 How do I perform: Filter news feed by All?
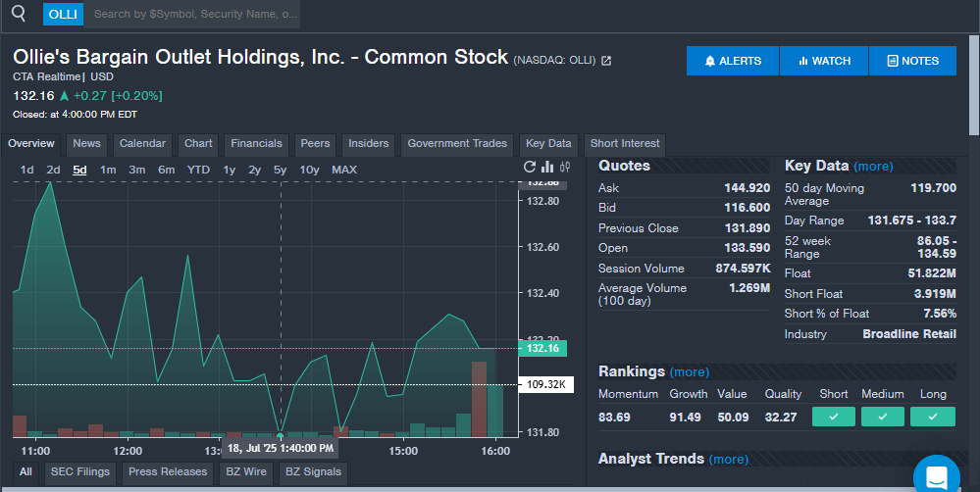tap(26, 472)
